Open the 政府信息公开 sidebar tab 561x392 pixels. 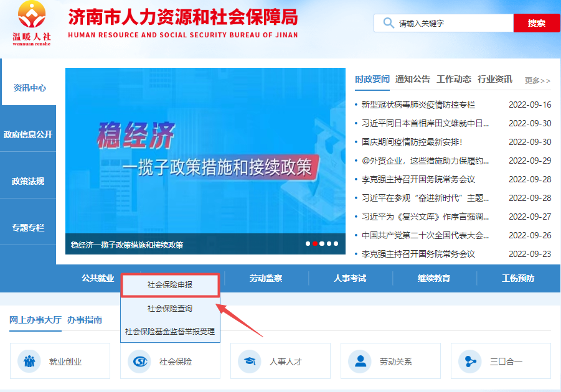point(28,134)
